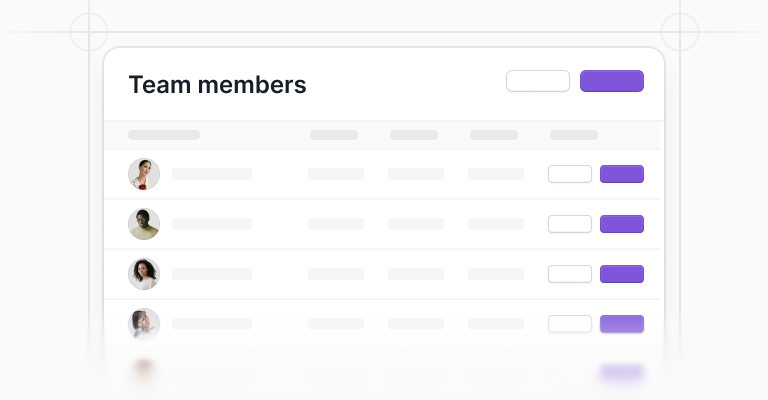The image size is (768, 400).
Task: Click the last column header placeholder
Action: [x=574, y=135]
